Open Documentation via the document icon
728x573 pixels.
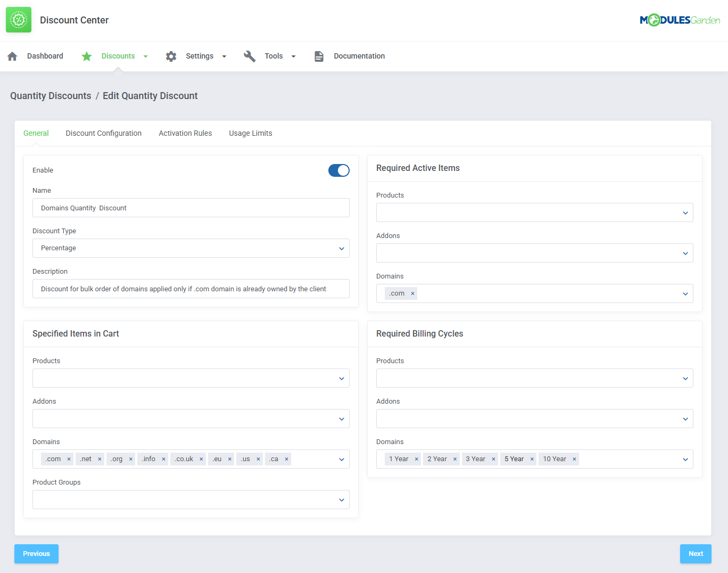coord(319,56)
